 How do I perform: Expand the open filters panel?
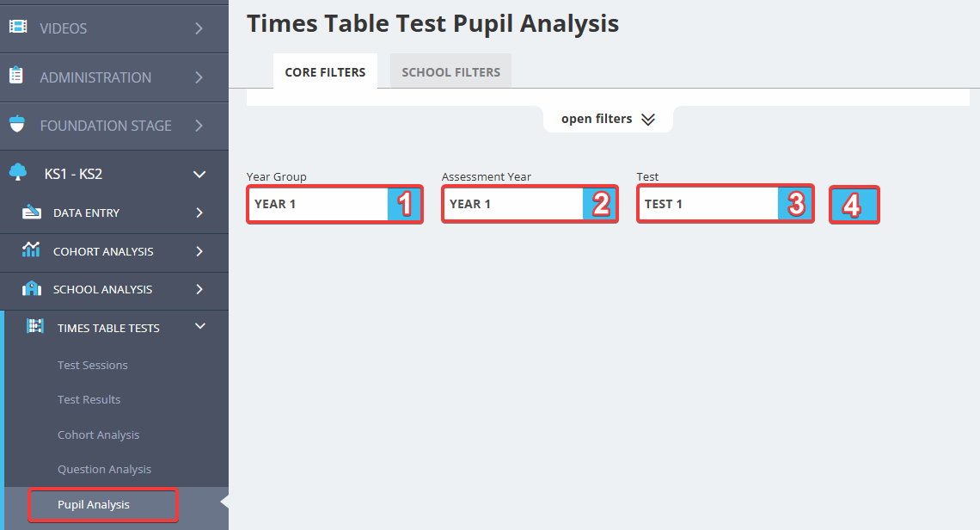pyautogui.click(x=608, y=119)
